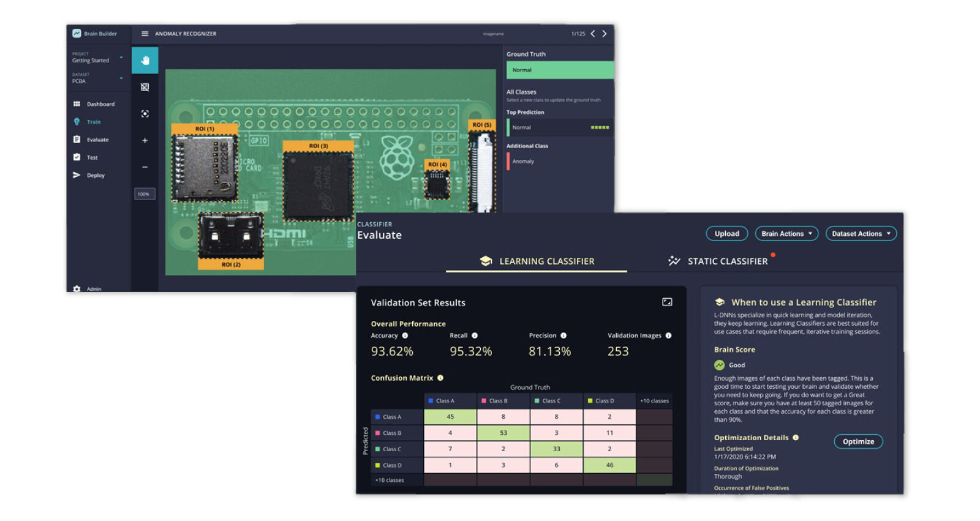Click the Class C row label

[x=397, y=449]
